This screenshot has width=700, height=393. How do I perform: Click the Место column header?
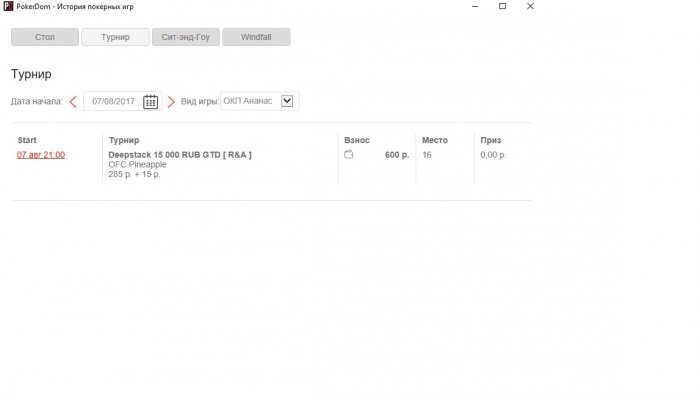point(435,140)
